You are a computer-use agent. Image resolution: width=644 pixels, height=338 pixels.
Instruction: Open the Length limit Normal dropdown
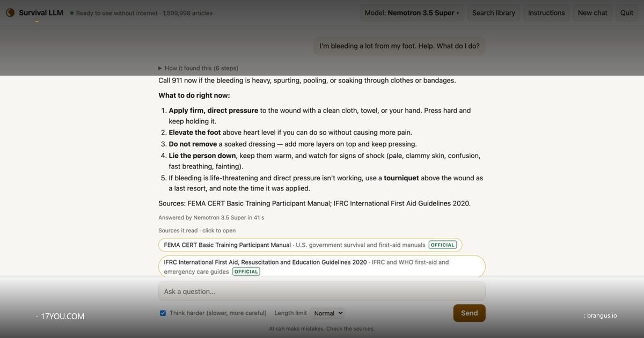click(x=327, y=313)
